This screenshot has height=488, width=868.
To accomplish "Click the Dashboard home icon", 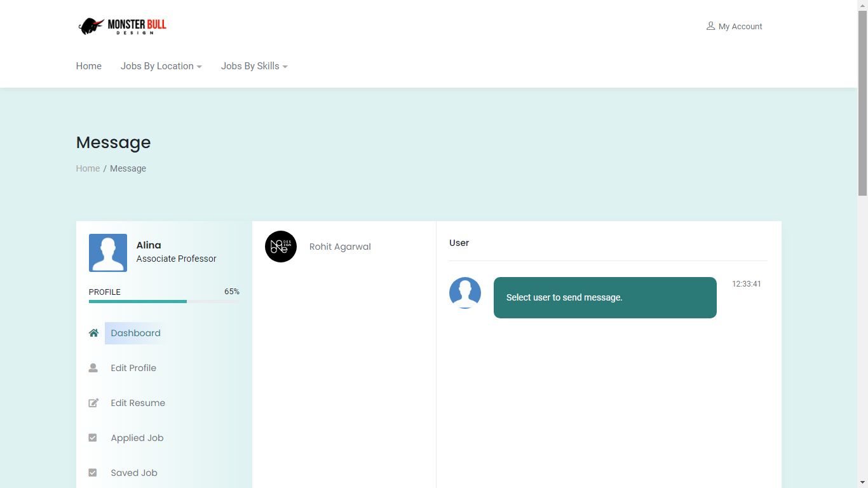I will coord(93,333).
